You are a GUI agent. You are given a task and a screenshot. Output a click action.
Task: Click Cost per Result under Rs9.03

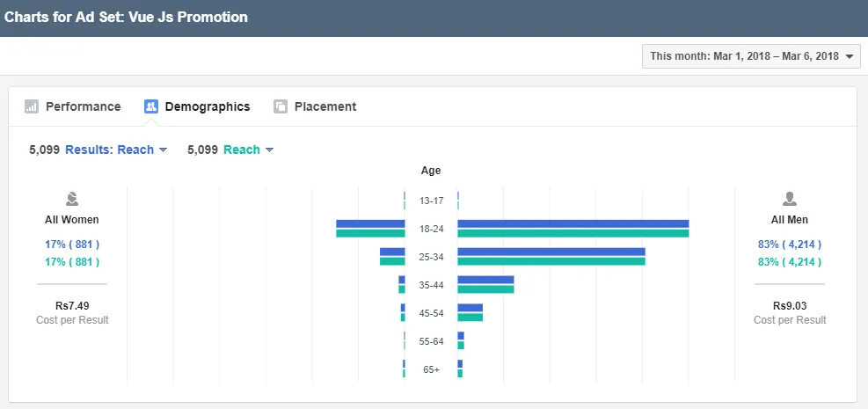(790, 320)
